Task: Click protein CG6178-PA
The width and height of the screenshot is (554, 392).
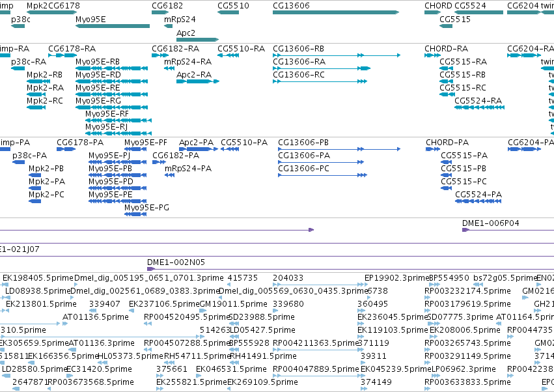Action: pyautogui.click(x=80, y=143)
